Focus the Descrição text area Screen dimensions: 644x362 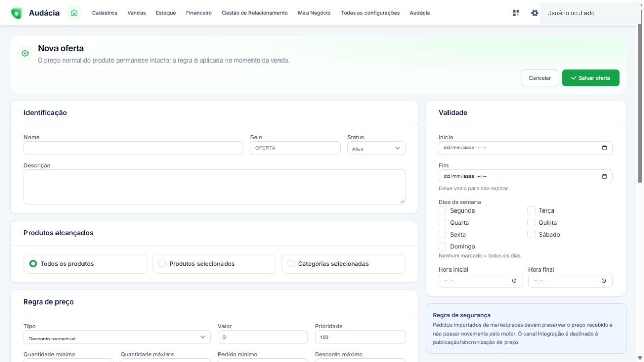tap(214, 187)
